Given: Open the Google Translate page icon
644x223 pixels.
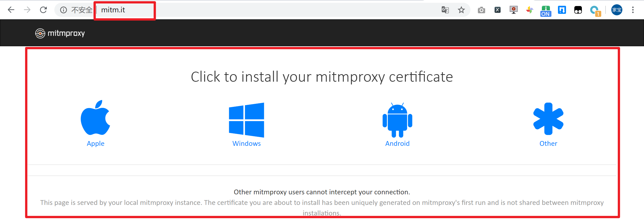Looking at the screenshot, I should 445,10.
